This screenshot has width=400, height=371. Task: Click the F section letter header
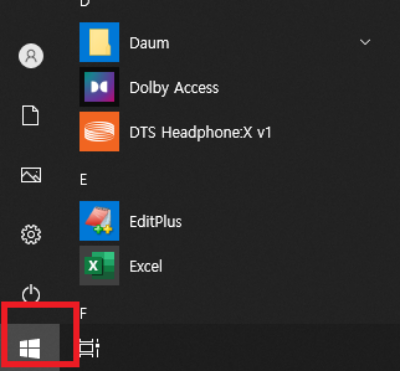(x=84, y=313)
